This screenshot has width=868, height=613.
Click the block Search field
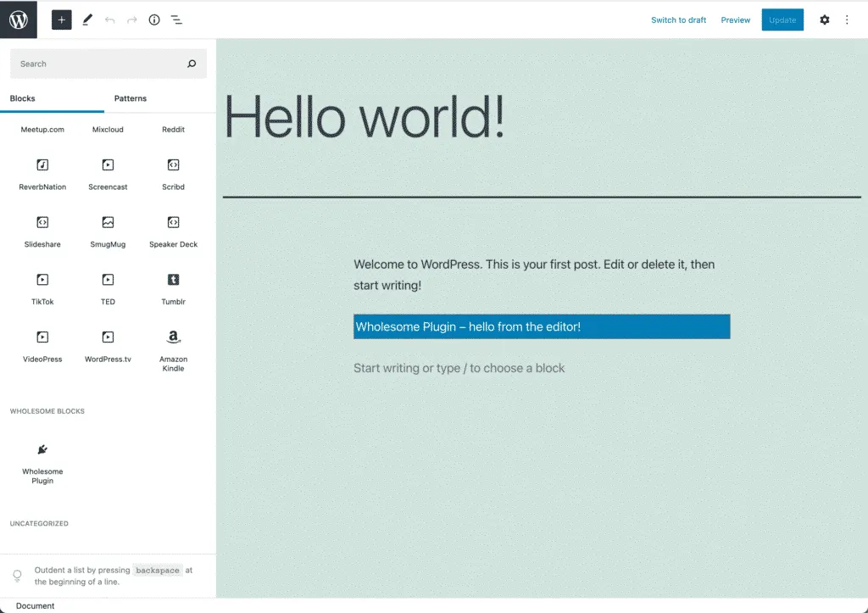coord(108,64)
